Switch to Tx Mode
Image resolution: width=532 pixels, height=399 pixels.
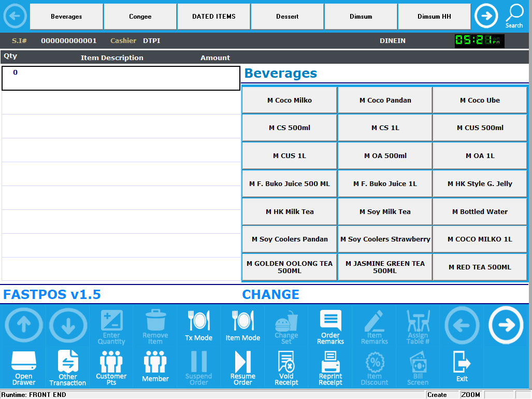tap(198, 326)
